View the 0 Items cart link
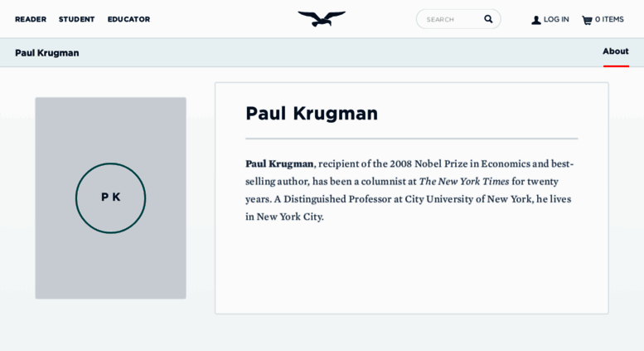The height and width of the screenshot is (351, 644). click(x=609, y=19)
